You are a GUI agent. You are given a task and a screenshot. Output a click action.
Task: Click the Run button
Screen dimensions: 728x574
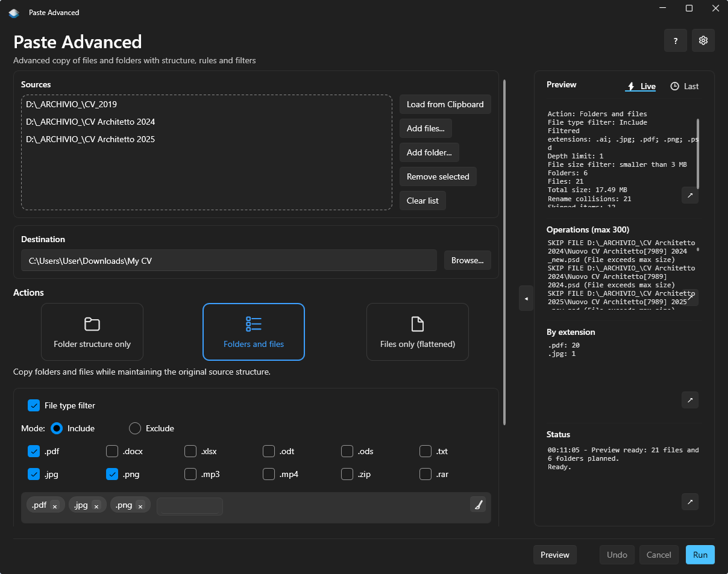coord(700,555)
